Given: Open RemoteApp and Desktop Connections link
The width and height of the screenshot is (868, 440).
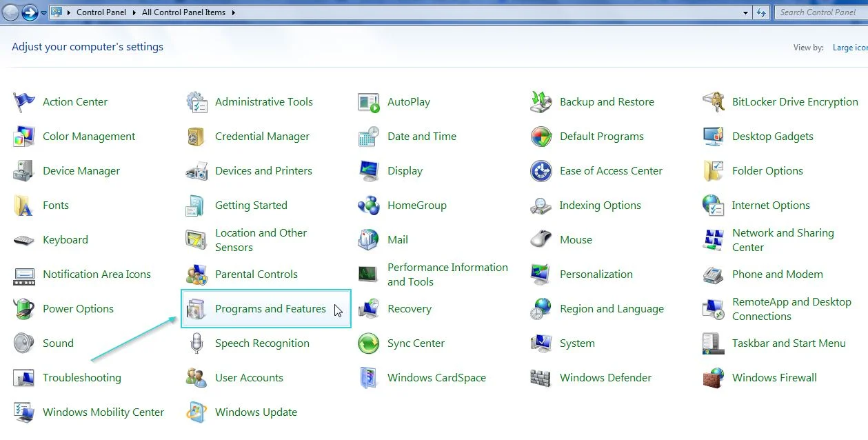Looking at the screenshot, I should [791, 309].
